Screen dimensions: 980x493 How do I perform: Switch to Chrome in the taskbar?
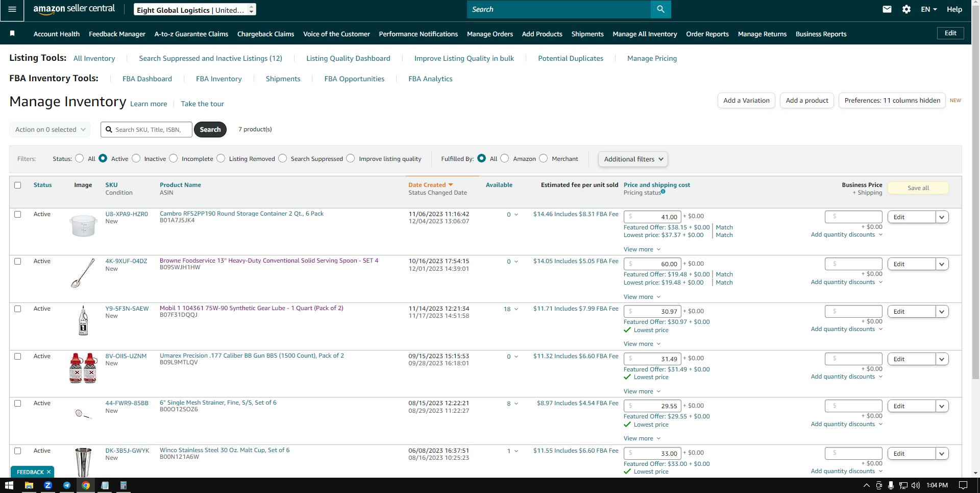86,485
